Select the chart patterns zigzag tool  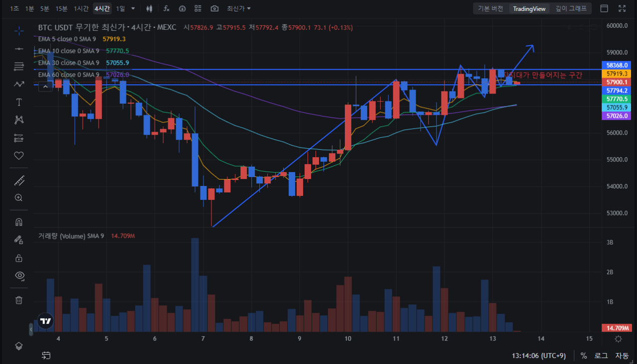(x=19, y=84)
